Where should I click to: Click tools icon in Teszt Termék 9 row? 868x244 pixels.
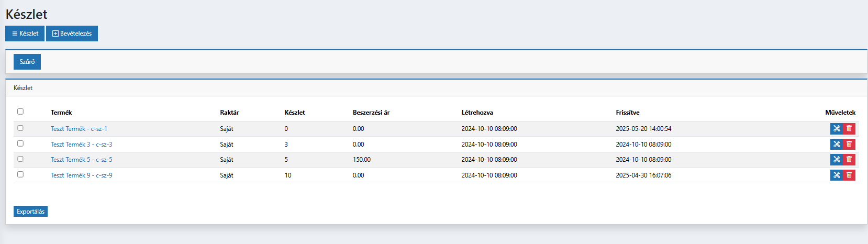836,175
